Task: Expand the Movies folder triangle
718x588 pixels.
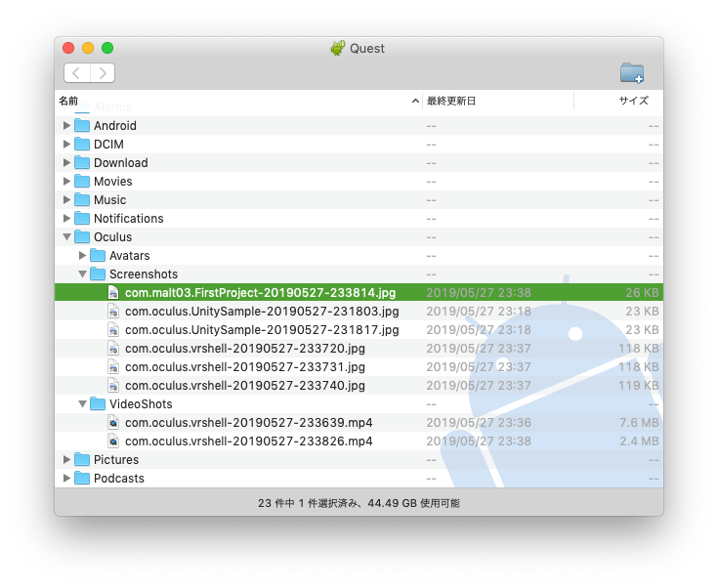Action: (x=66, y=181)
